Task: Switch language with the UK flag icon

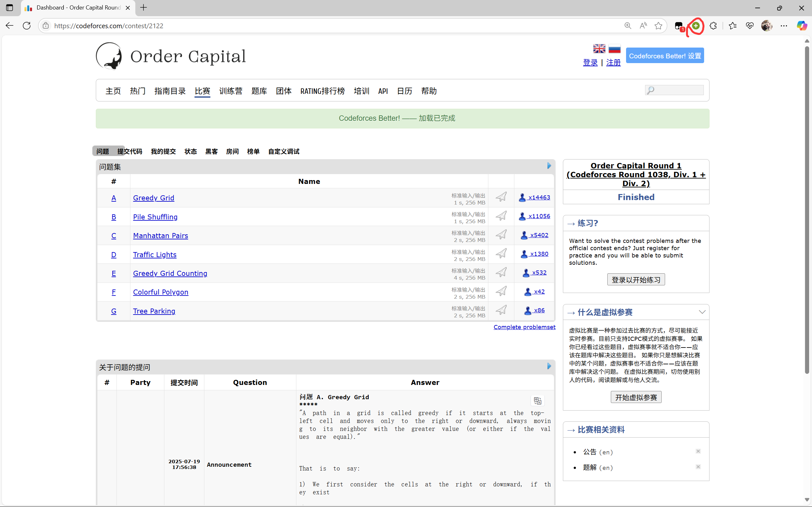Action: pyautogui.click(x=599, y=49)
